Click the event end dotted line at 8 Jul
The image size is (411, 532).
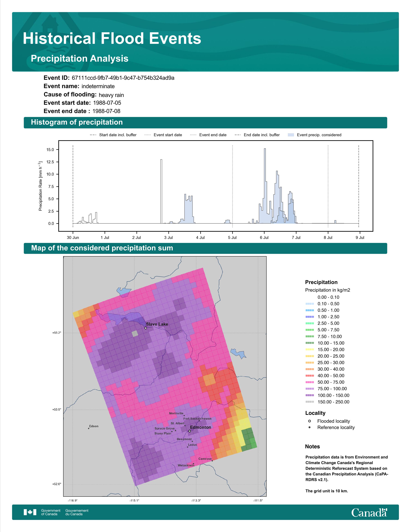click(328, 186)
